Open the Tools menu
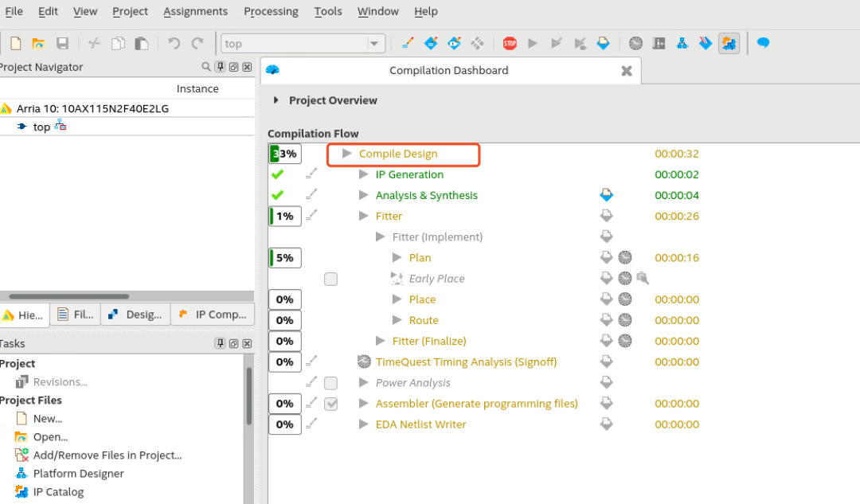This screenshot has width=860, height=504. point(328,11)
